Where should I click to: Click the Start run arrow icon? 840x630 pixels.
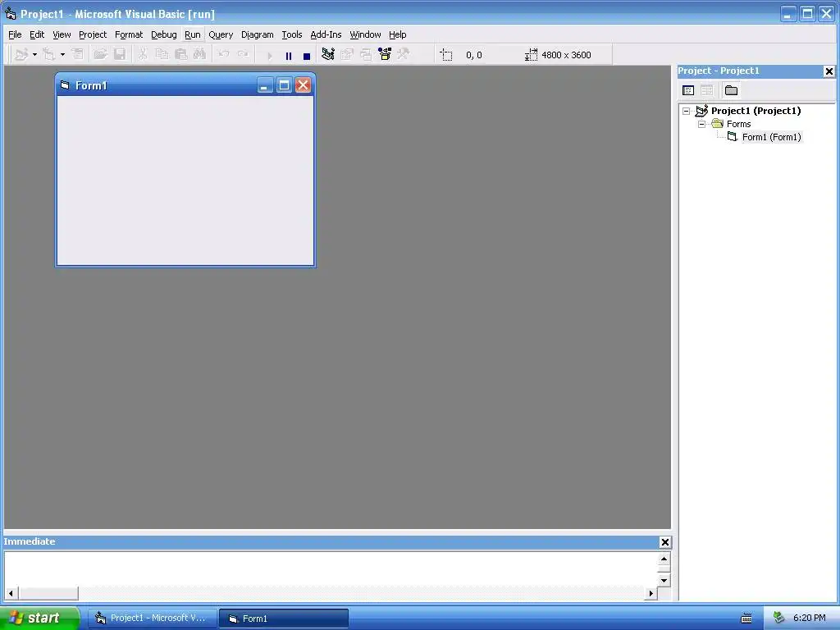pyautogui.click(x=269, y=55)
